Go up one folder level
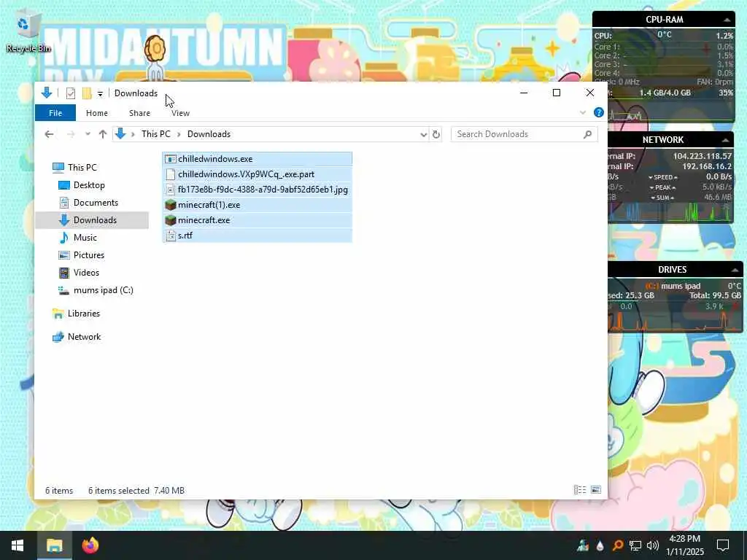This screenshot has height=560, width=747. coord(102,134)
